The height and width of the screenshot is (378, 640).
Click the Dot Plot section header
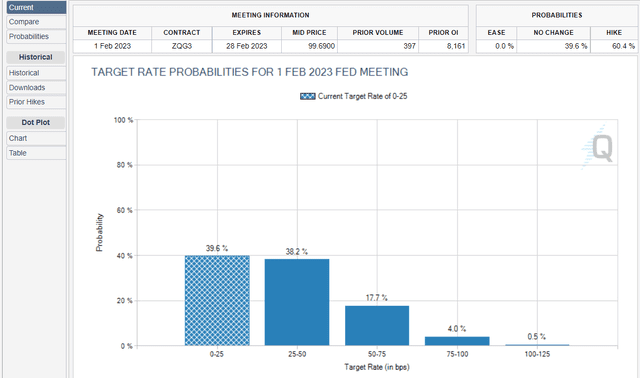(x=36, y=122)
